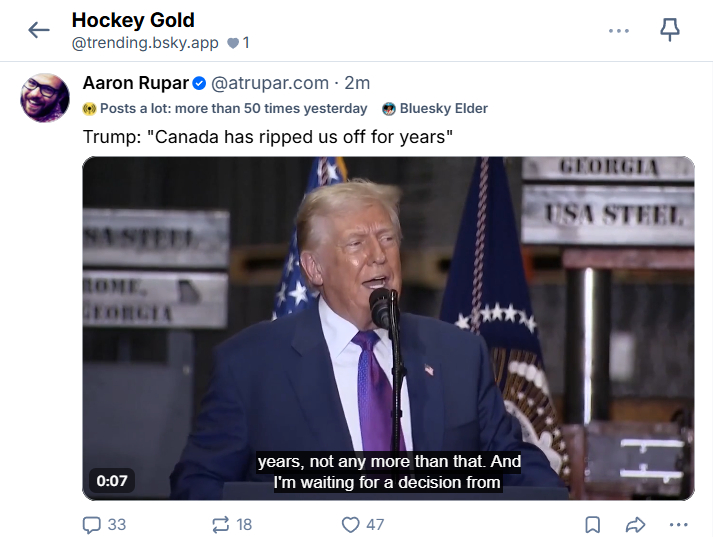Bookmark this post
Screen dimensions: 713x537
click(x=592, y=524)
